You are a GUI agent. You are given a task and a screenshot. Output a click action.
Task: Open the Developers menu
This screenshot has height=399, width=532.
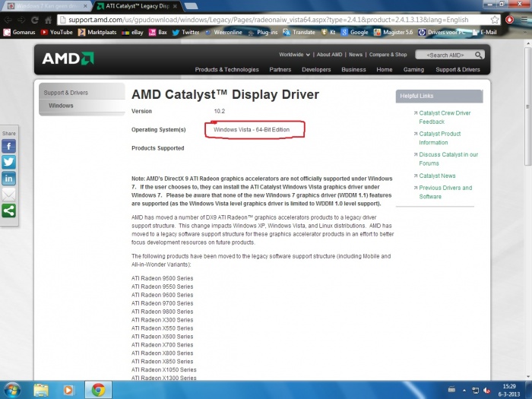[316, 69]
